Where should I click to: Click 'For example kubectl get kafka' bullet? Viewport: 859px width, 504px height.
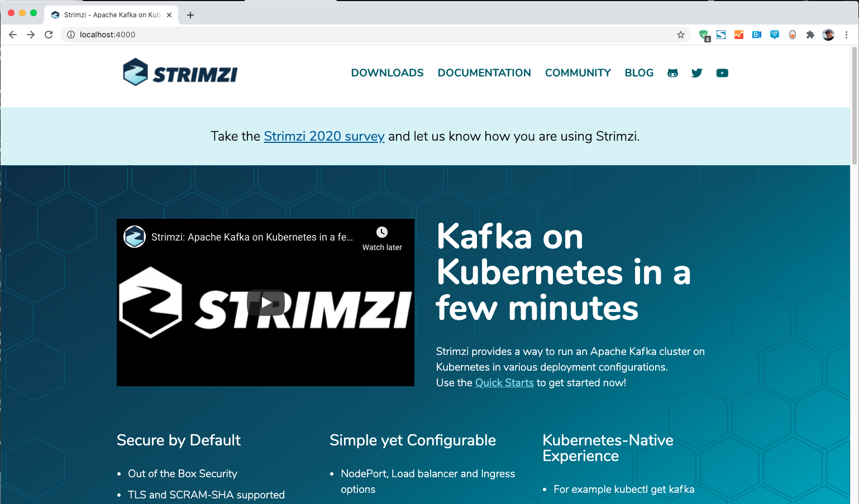point(624,489)
